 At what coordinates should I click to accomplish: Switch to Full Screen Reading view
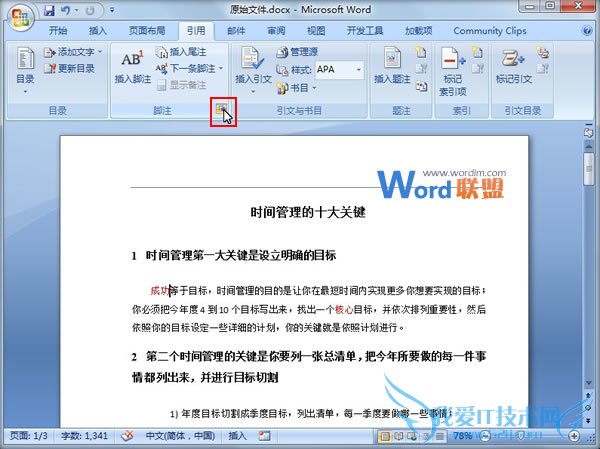pos(399,436)
